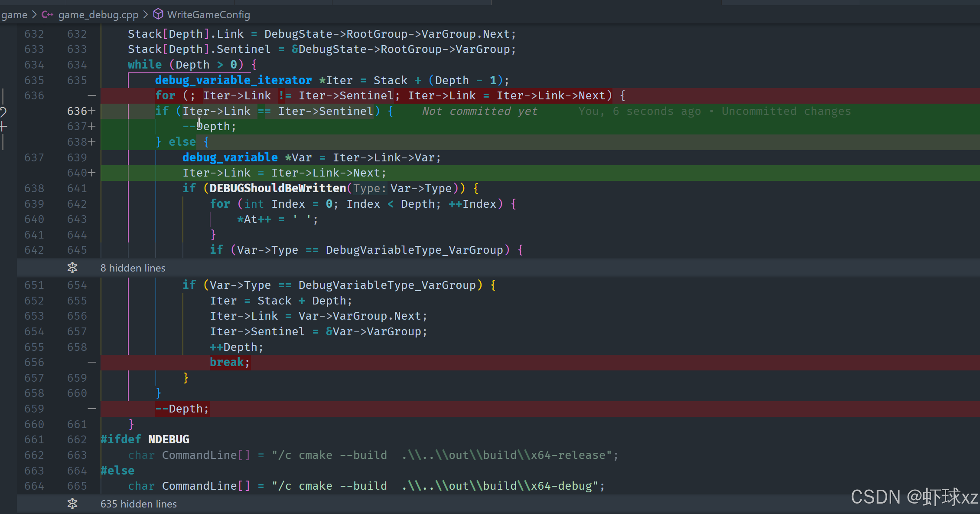Click the plus marker next to line 640

pyautogui.click(x=91, y=173)
